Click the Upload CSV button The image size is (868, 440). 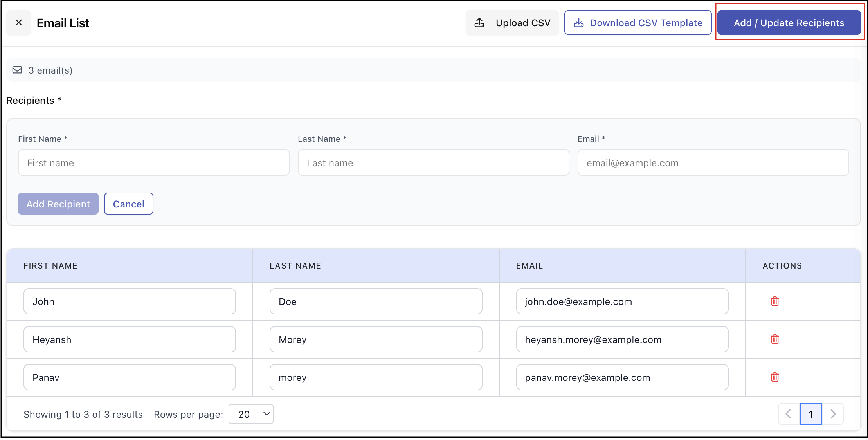[512, 23]
